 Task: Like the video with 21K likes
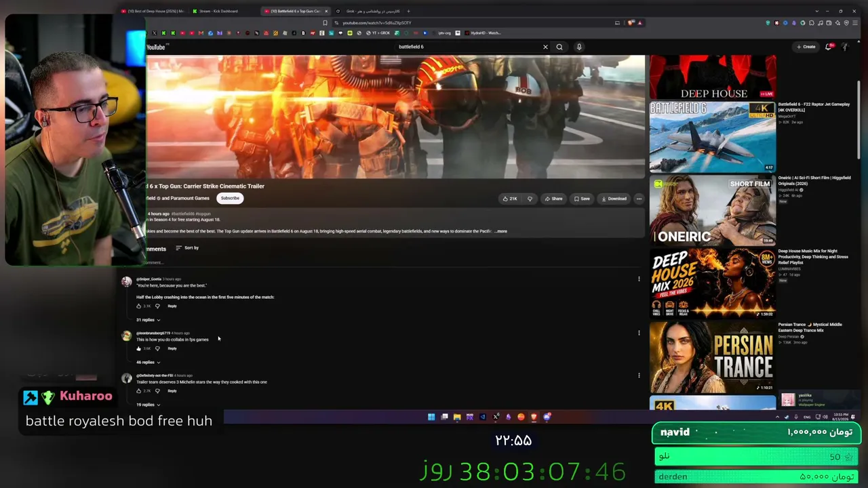(510, 199)
